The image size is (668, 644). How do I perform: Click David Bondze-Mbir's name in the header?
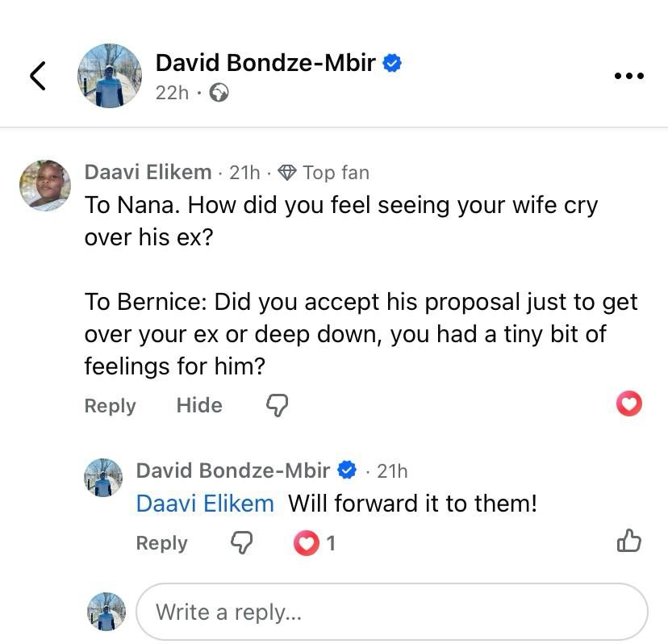265,62
